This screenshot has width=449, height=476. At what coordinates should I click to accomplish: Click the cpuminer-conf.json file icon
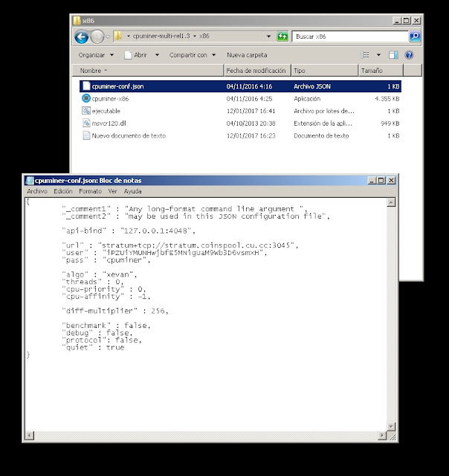coord(86,86)
